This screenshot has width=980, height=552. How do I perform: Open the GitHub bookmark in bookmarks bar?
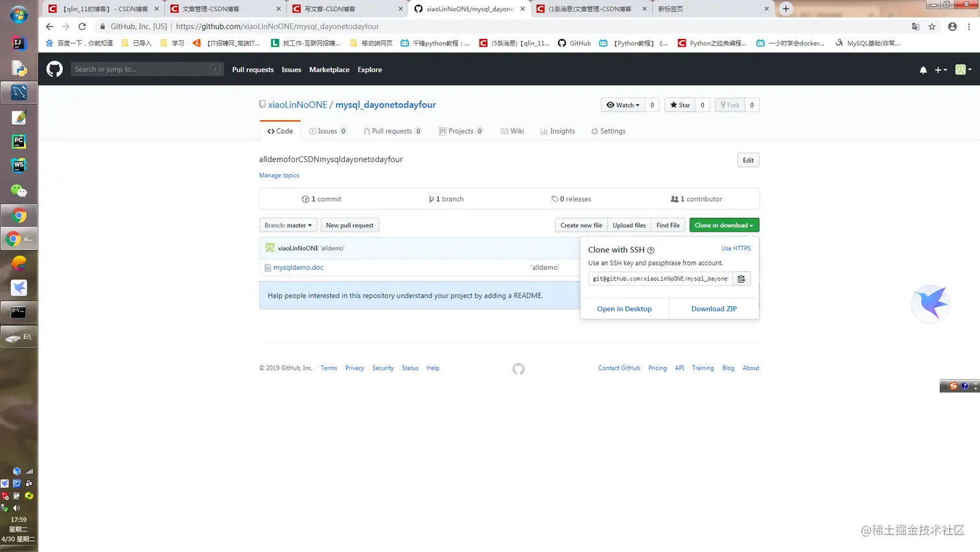tap(574, 43)
